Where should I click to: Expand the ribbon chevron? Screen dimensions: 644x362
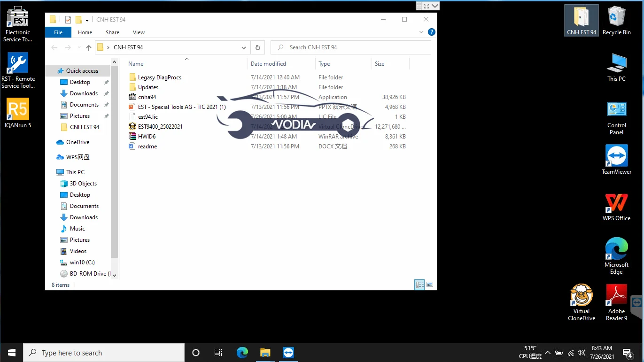(x=421, y=32)
